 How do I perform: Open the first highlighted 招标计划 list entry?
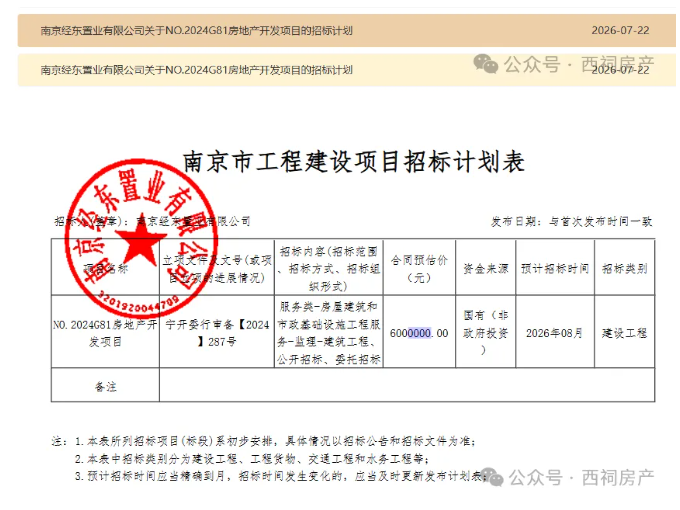click(347, 30)
